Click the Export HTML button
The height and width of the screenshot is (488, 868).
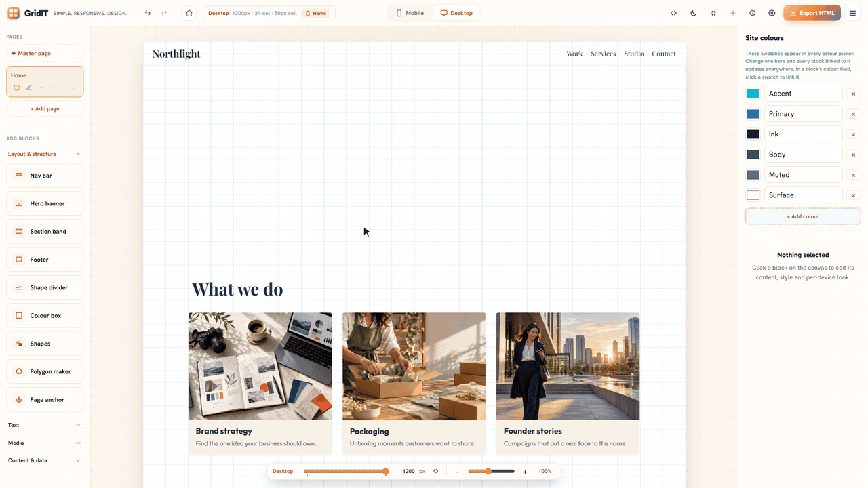[x=812, y=13]
